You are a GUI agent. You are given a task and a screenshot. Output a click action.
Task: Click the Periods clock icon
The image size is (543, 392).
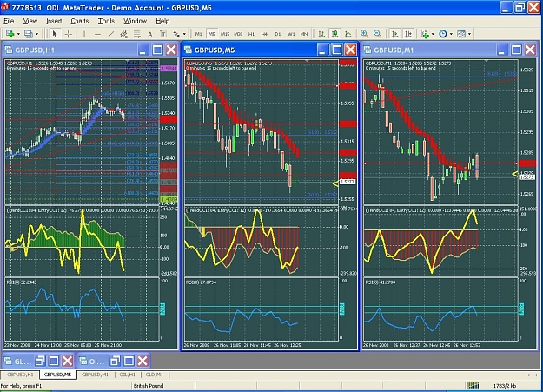pos(443,34)
